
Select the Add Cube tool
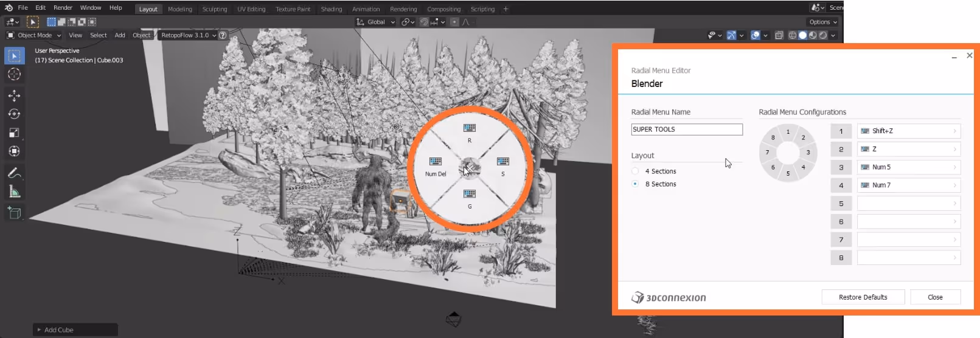click(14, 213)
